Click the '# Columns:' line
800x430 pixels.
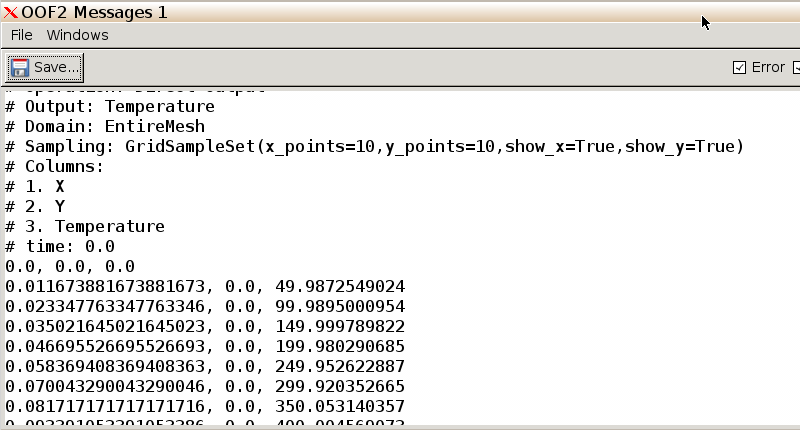[55, 167]
